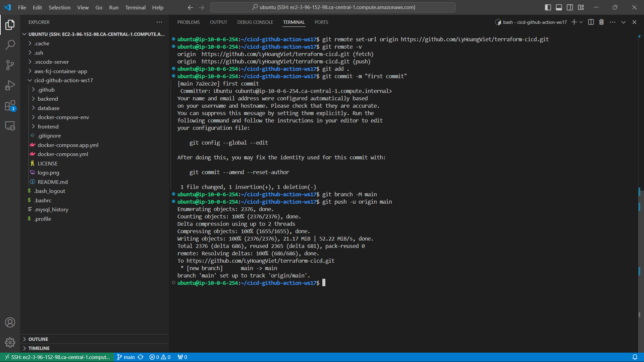Open the Manage gear icon
644x362 pixels.
(10, 343)
